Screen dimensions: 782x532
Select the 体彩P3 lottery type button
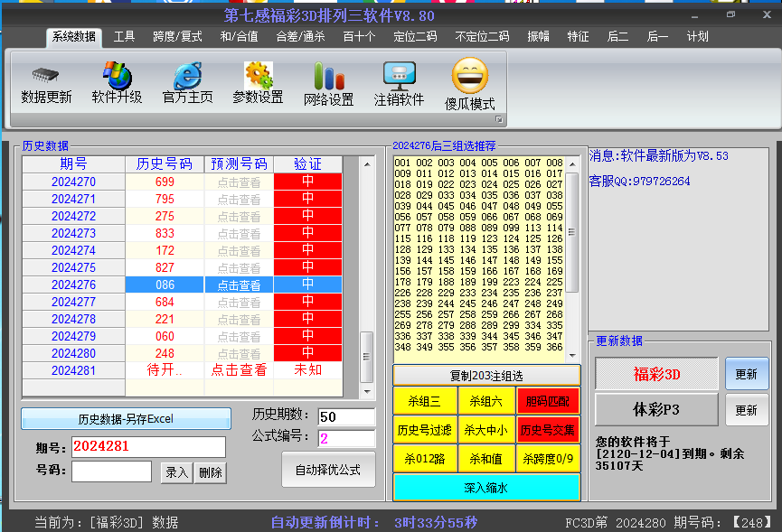click(x=656, y=410)
